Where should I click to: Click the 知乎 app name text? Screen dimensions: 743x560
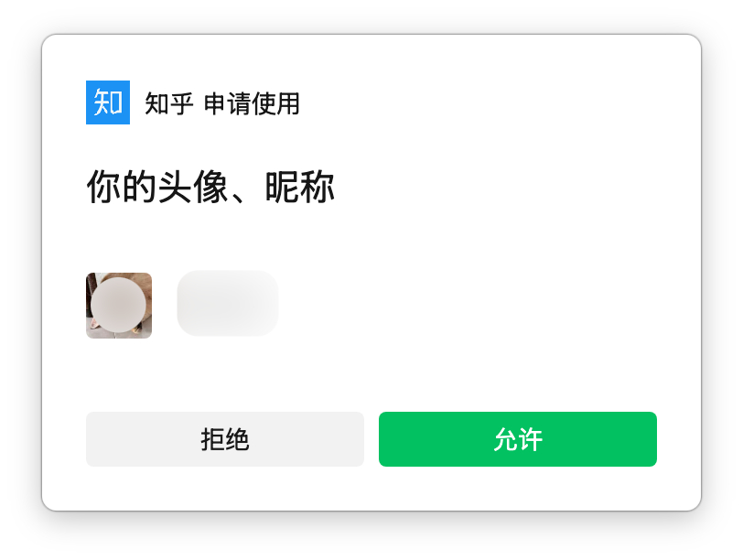(x=168, y=103)
